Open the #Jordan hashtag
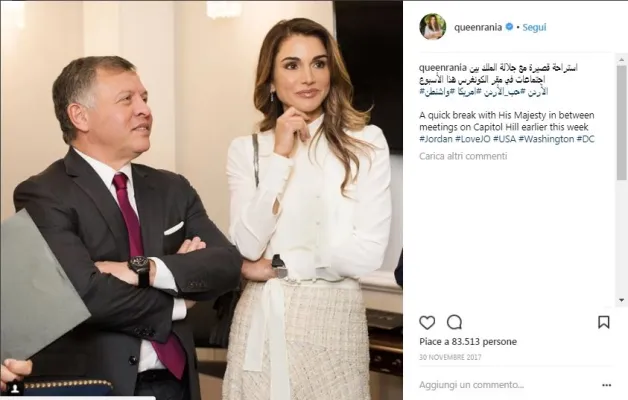This screenshot has width=628, height=400. click(x=435, y=139)
